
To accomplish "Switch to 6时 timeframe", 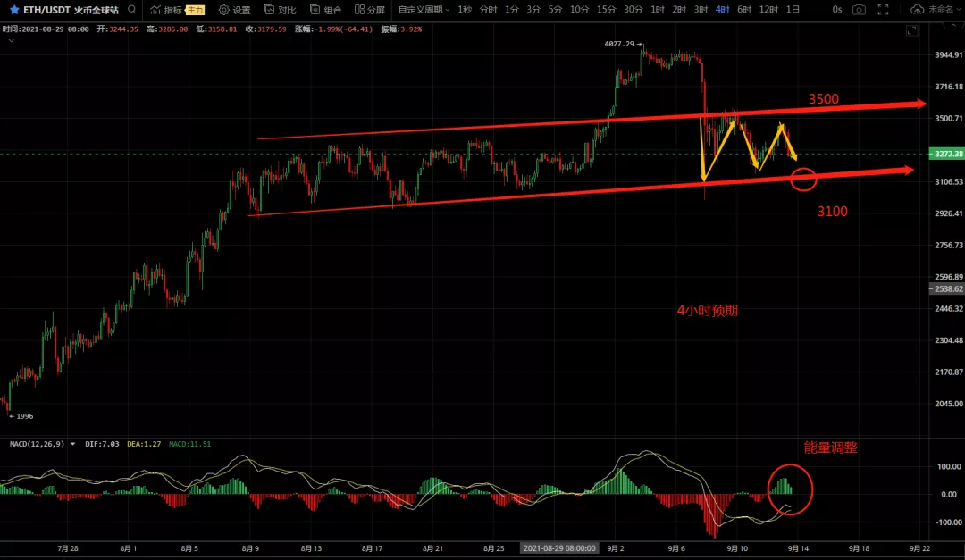I will [x=744, y=10].
